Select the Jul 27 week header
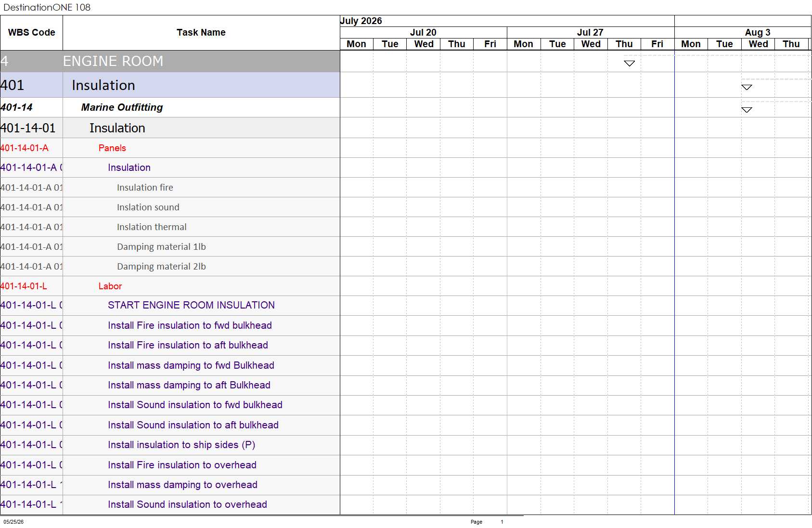Viewport: 812px width, 528px height. pos(590,32)
